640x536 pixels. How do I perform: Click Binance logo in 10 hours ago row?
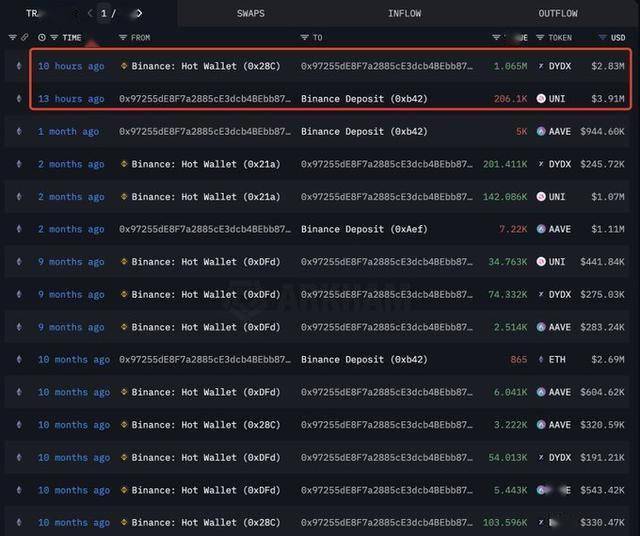pos(124,66)
